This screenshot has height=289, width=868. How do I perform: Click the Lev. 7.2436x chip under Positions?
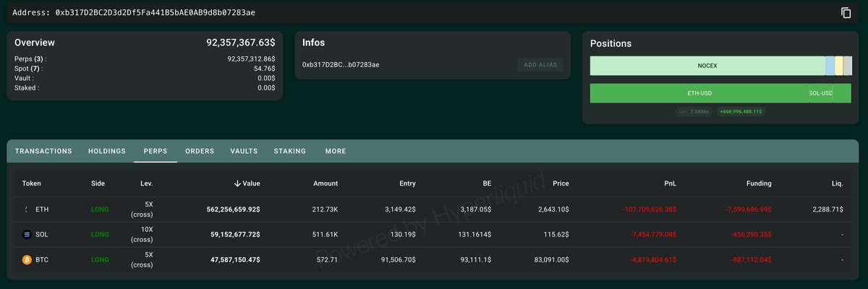click(695, 112)
